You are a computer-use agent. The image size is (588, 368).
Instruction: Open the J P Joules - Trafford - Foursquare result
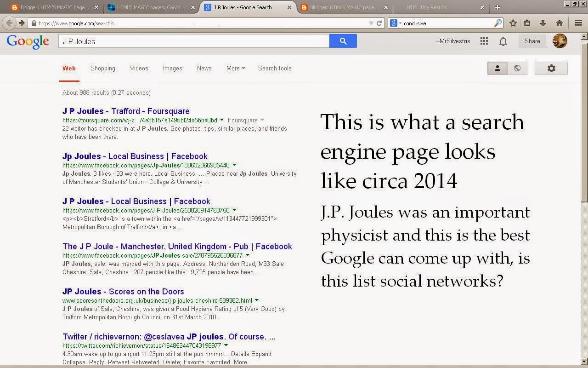126,111
